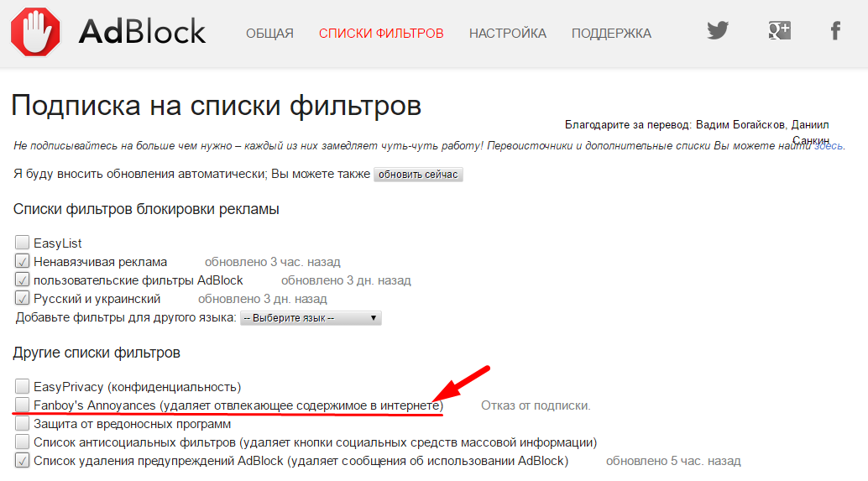Click the AdBlock stop-hand logo icon
The height and width of the screenshot is (481, 868).
click(35, 32)
